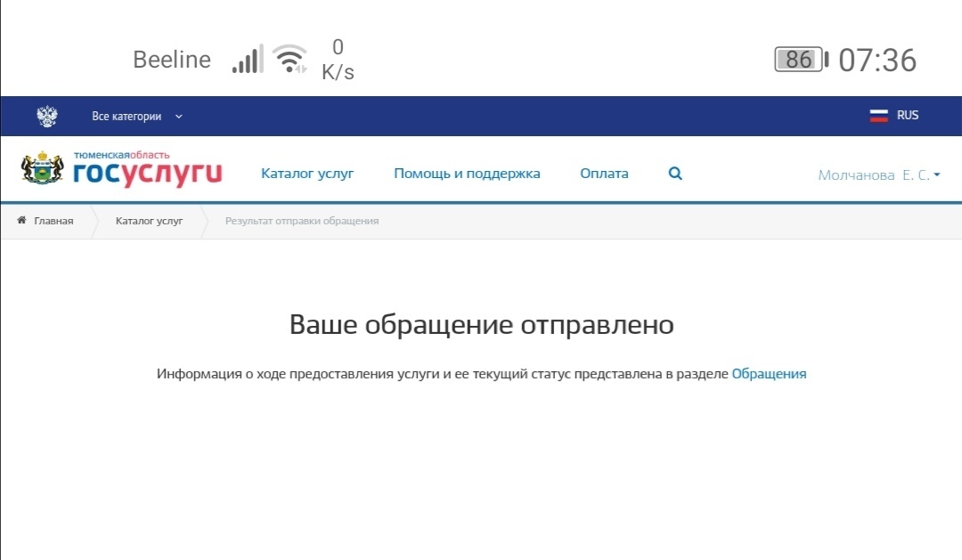Open the Молчанова Е. С. account menu
The image size is (962, 560).
coord(878,175)
